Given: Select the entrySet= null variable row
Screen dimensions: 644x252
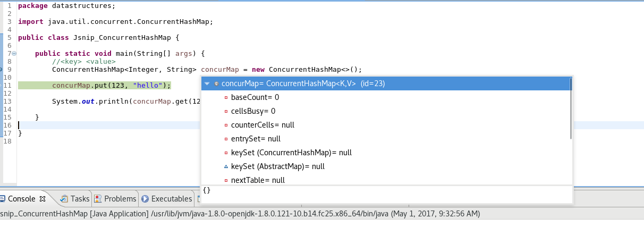Looking at the screenshot, I should [x=256, y=139].
